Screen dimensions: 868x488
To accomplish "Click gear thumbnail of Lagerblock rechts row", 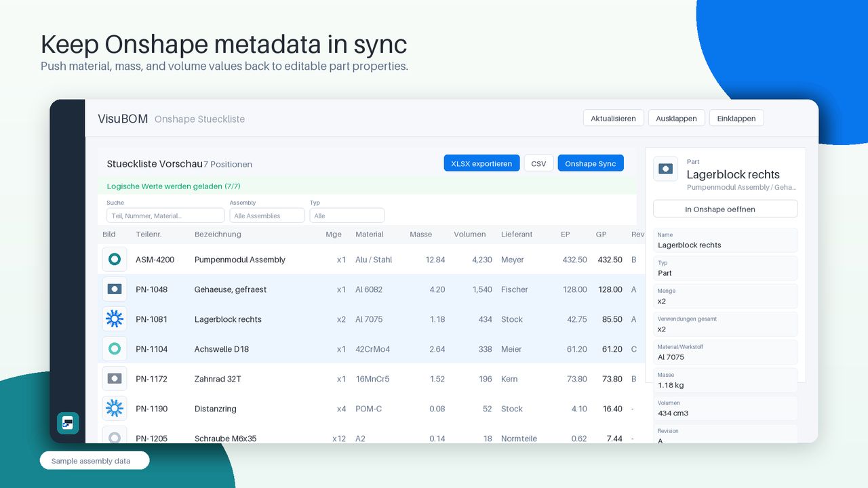I will coord(115,319).
